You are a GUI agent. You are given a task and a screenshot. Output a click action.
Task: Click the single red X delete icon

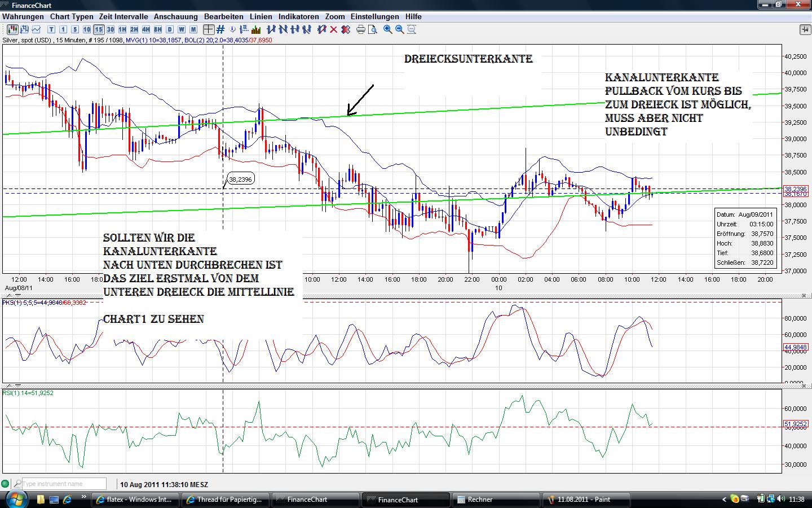334,29
